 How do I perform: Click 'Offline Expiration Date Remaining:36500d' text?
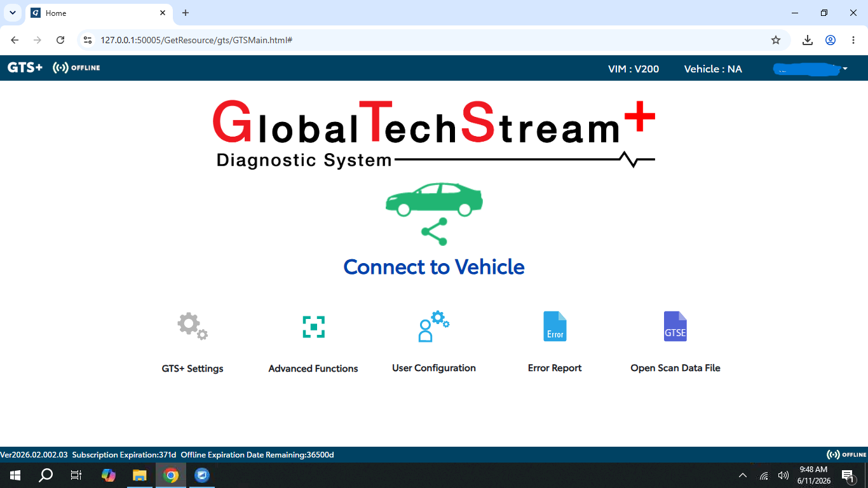[257, 455]
